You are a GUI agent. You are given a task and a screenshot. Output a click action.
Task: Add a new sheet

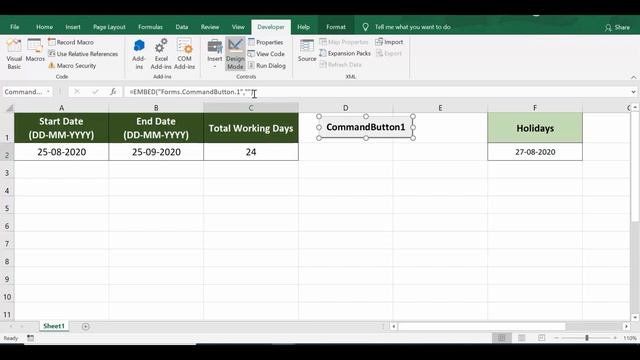pyautogui.click(x=85, y=326)
